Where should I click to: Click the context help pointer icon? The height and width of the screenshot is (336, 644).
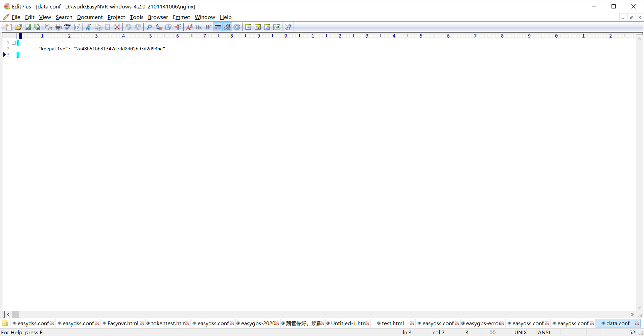coord(288,27)
